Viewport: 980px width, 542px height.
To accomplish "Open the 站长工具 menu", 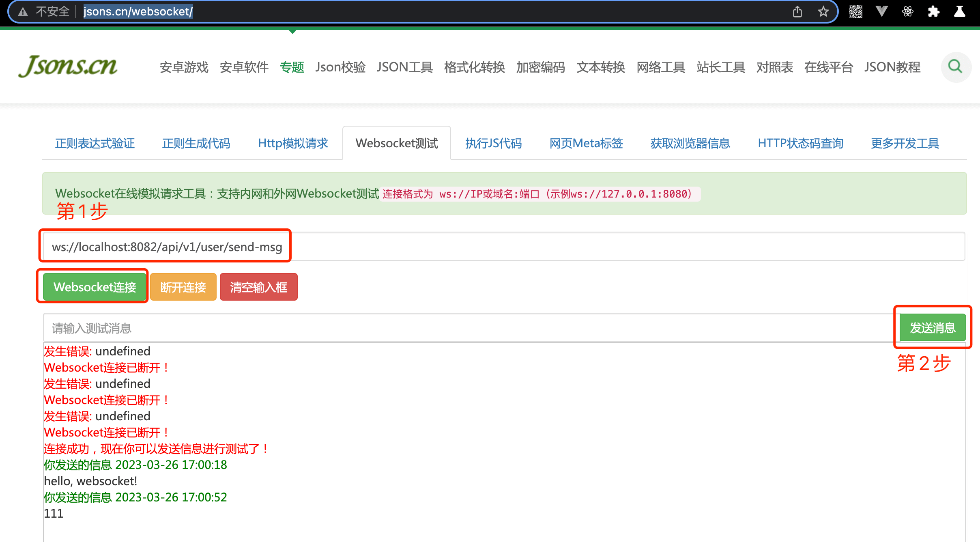I will click(721, 67).
